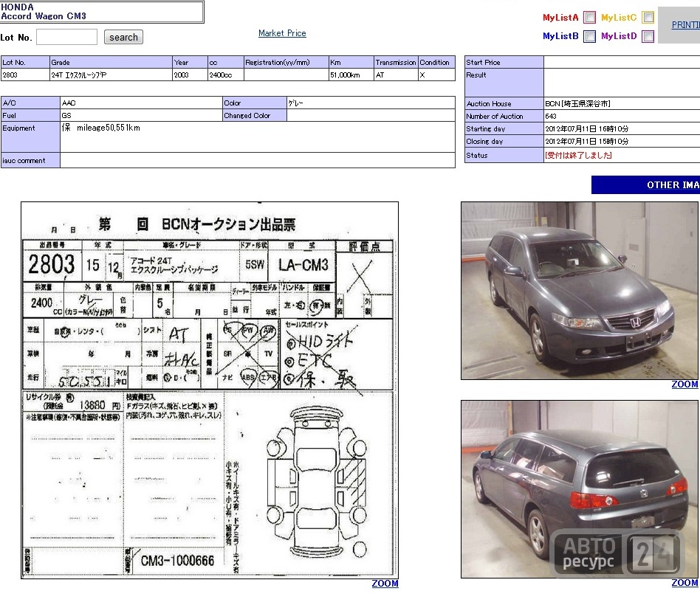This screenshot has height=594, width=700.
Task: Click the Changed Color label
Action: click(x=255, y=116)
